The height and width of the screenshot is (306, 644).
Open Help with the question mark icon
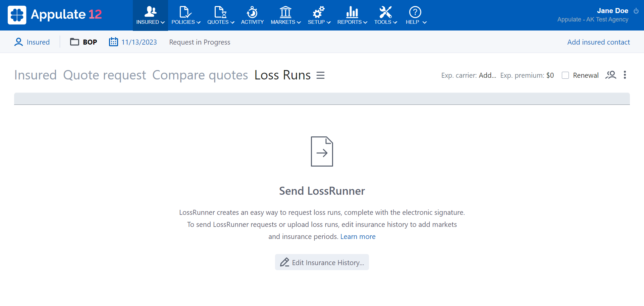415,12
